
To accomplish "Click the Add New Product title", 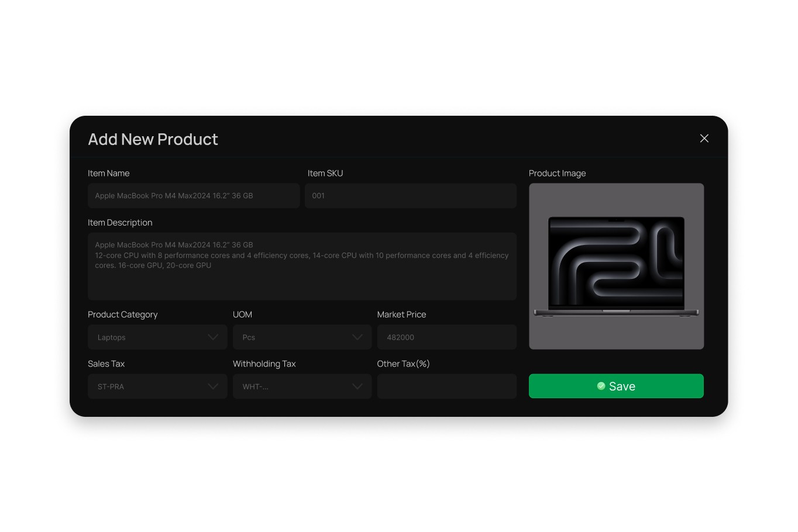I will tap(153, 139).
